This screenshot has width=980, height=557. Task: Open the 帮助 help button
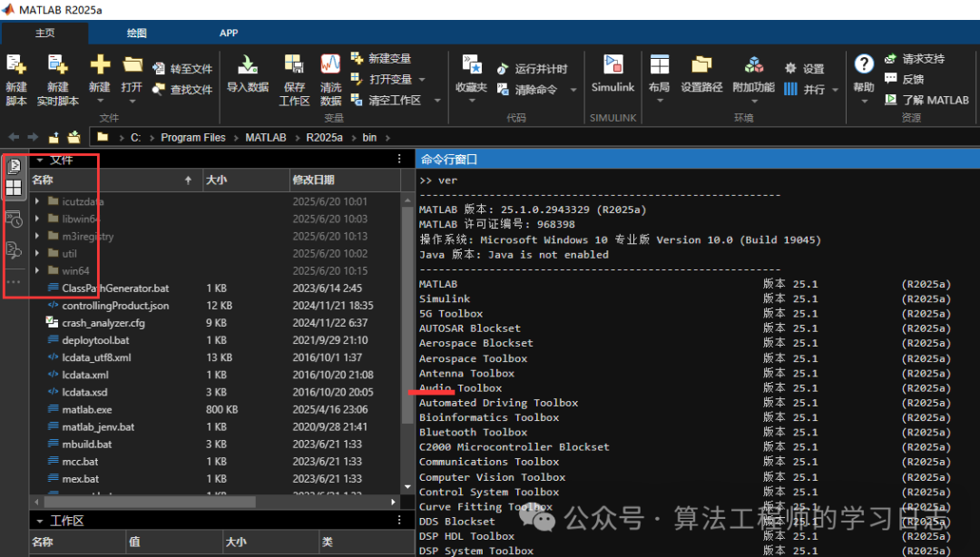click(x=864, y=79)
